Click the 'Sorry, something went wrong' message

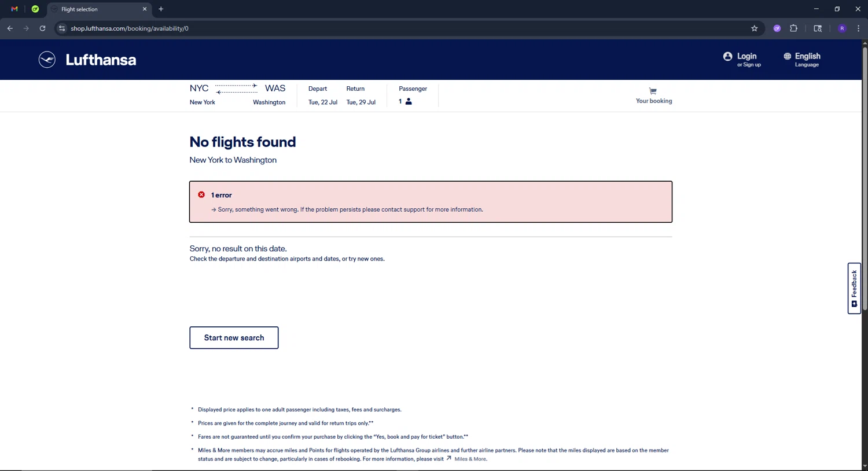[350, 209]
